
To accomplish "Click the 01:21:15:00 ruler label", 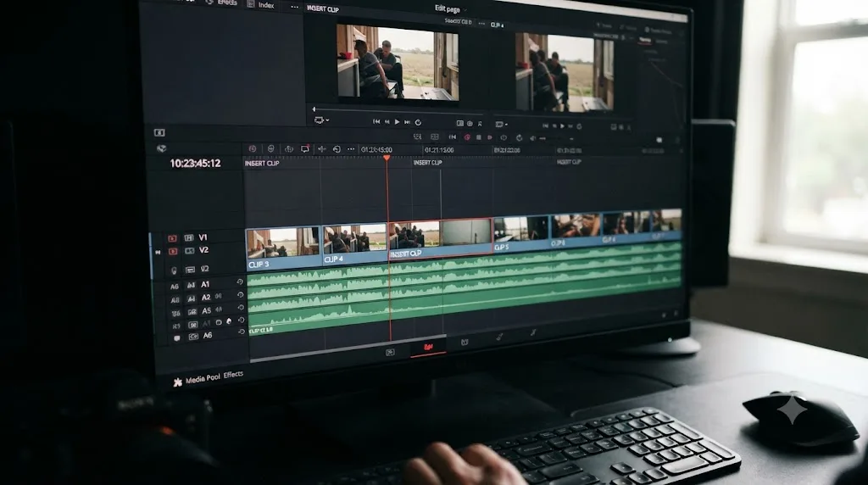I will point(439,150).
